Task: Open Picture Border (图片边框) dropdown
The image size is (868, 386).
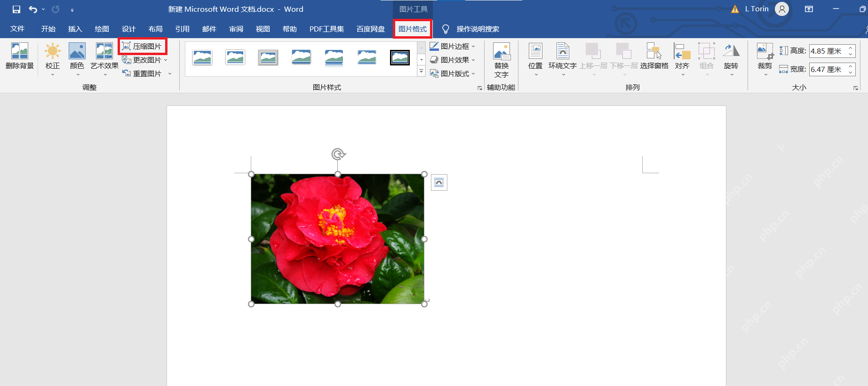Action: pos(453,46)
